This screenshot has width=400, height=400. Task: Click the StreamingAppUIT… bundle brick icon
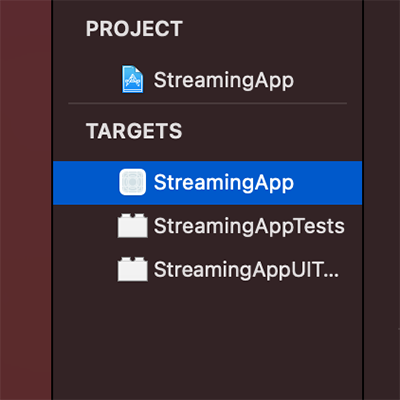[133, 269]
